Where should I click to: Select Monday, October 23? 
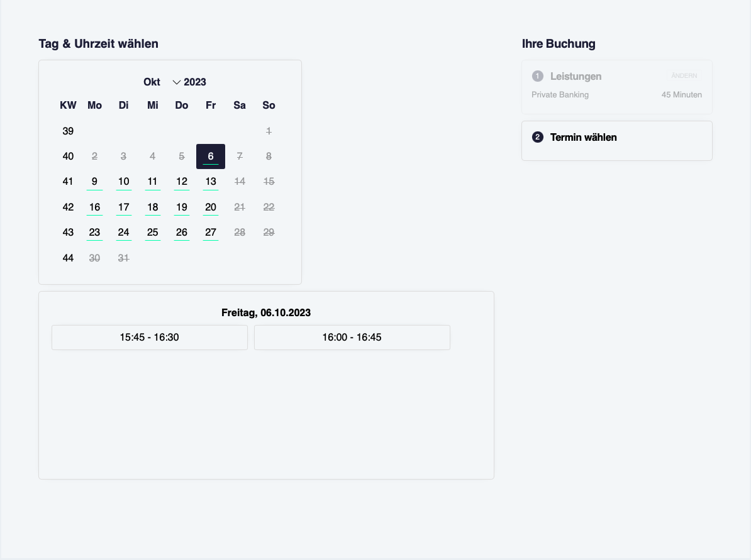click(x=94, y=233)
